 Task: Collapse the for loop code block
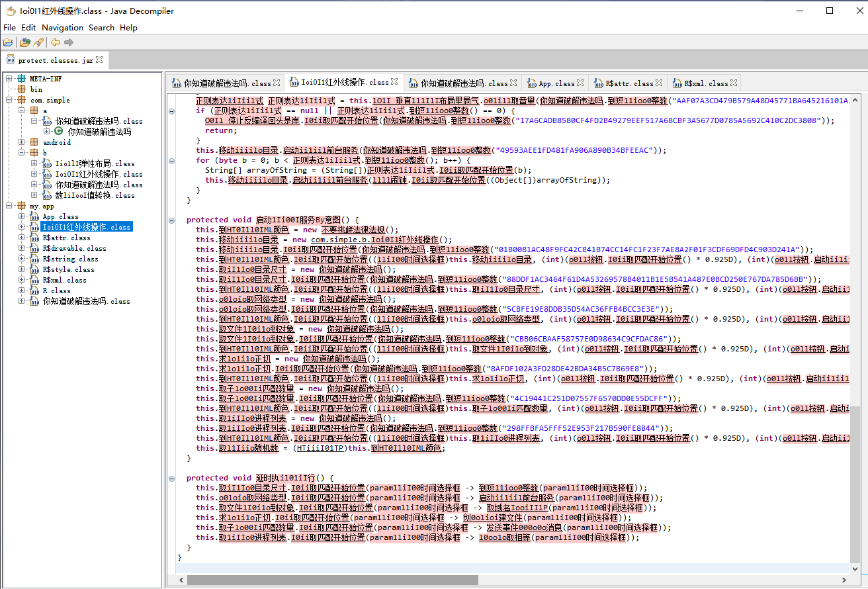pyautogui.click(x=171, y=160)
